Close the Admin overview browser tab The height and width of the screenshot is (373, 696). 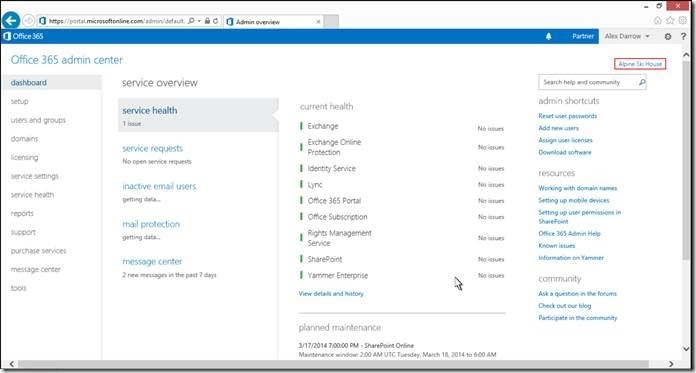point(318,21)
